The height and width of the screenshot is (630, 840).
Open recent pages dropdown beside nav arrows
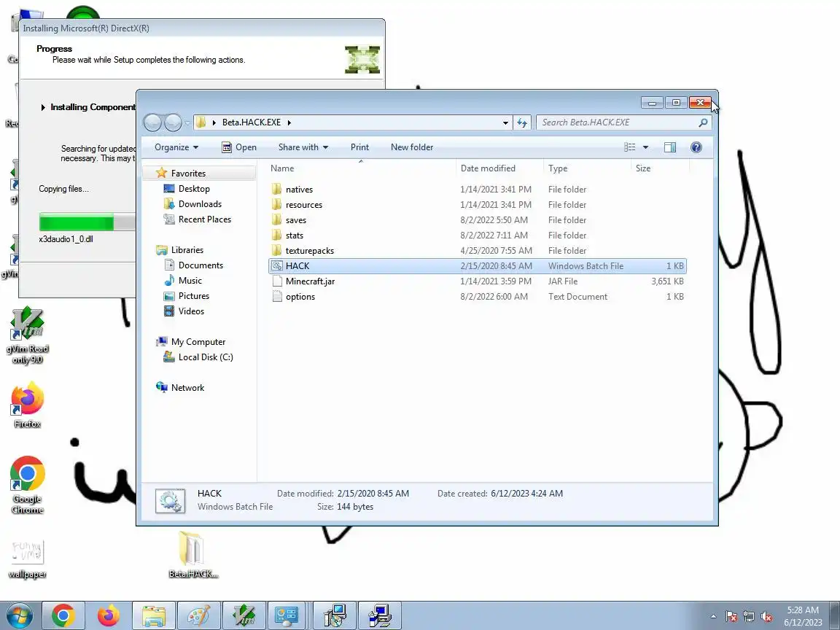(187, 123)
